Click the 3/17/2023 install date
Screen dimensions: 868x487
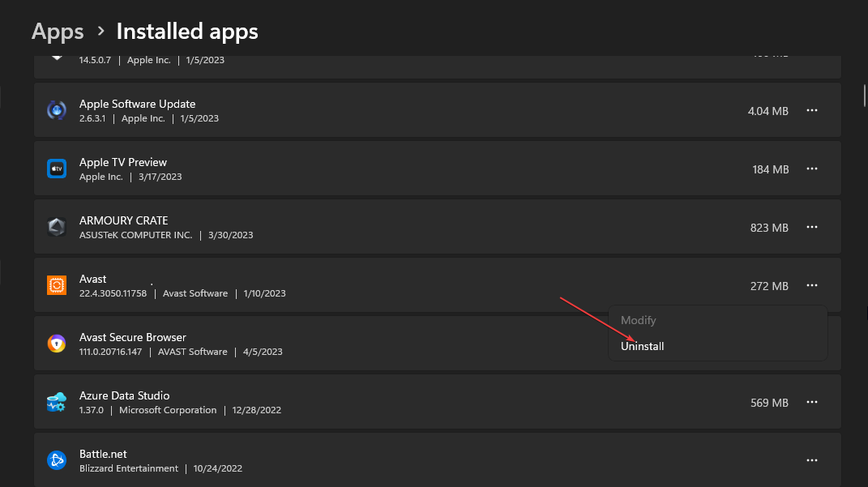pyautogui.click(x=160, y=177)
